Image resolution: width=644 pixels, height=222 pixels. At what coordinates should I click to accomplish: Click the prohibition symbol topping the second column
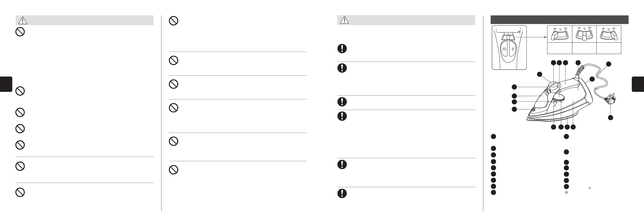click(x=173, y=21)
